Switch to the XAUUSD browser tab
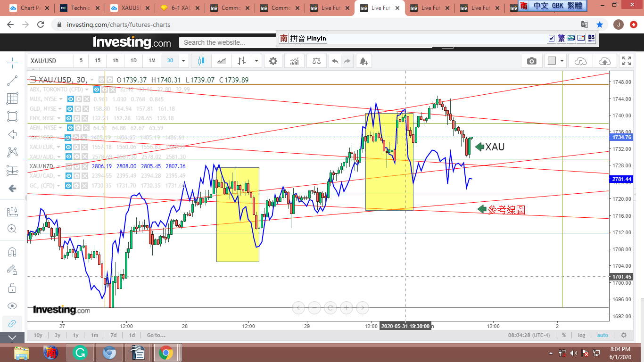Viewport: 644px width, 362px height. point(128,8)
